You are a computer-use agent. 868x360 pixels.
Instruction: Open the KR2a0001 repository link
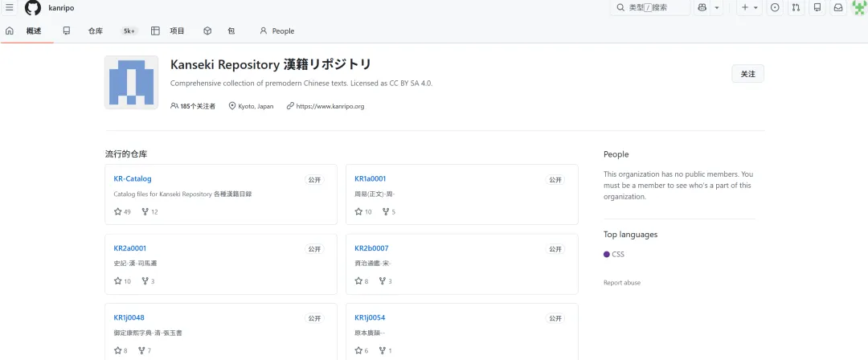[130, 248]
